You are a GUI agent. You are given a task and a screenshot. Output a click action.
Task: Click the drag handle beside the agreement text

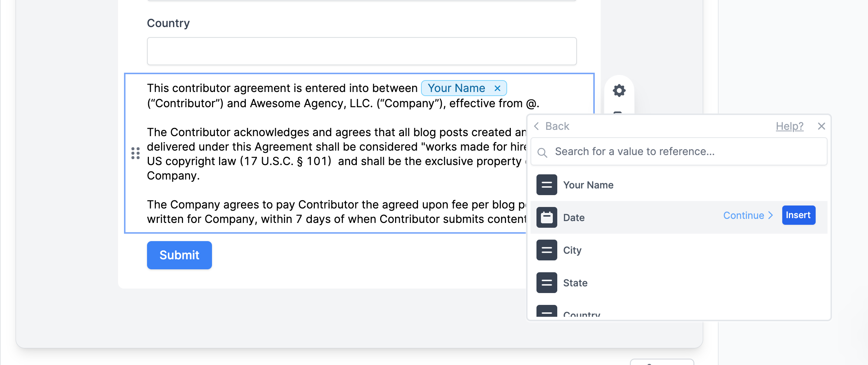pos(135,153)
